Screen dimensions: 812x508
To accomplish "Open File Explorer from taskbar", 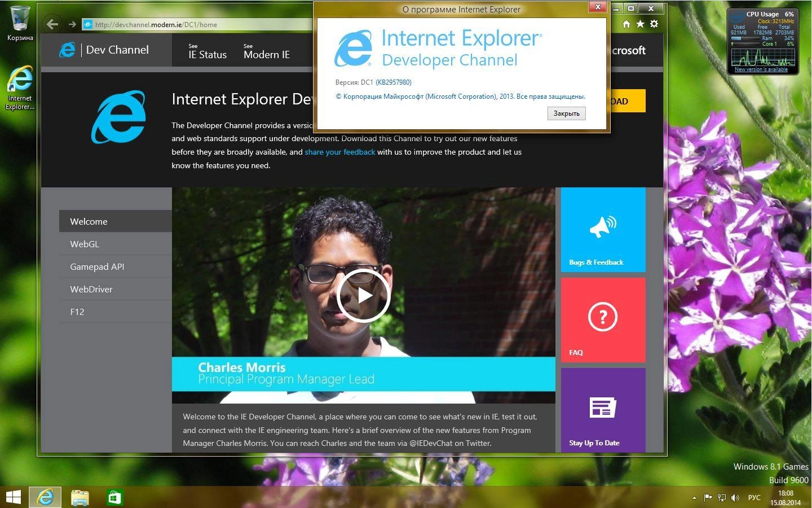I will tap(80, 497).
